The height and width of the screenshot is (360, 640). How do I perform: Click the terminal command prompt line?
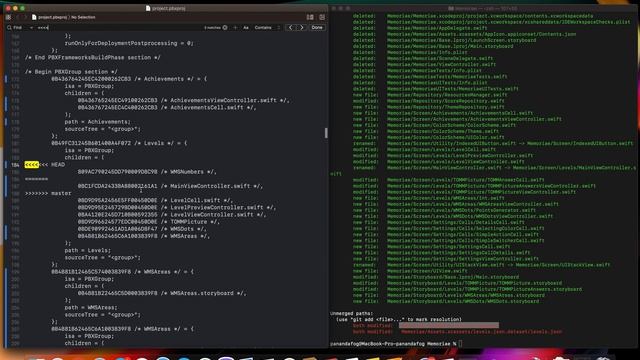pyautogui.click(x=396, y=344)
